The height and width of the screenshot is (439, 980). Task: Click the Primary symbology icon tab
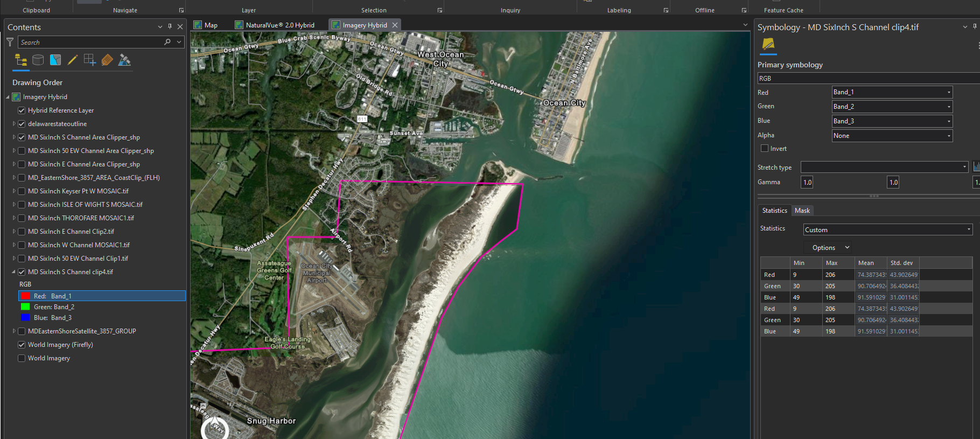click(x=768, y=45)
